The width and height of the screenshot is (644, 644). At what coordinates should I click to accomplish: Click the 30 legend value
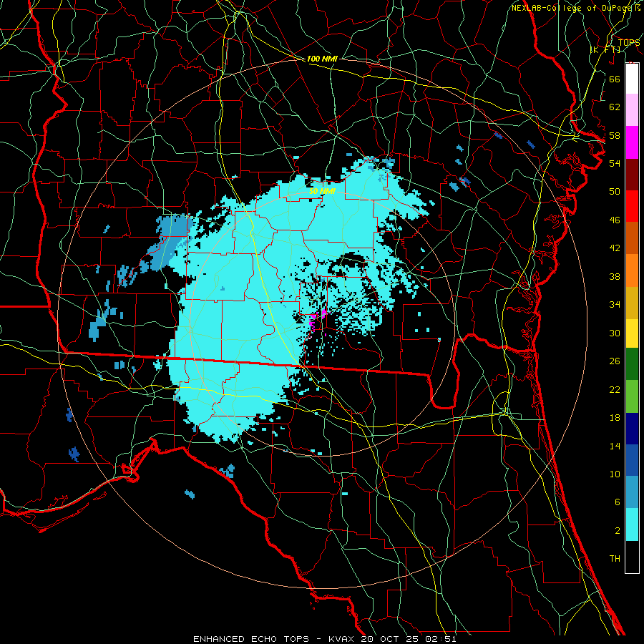tap(615, 333)
